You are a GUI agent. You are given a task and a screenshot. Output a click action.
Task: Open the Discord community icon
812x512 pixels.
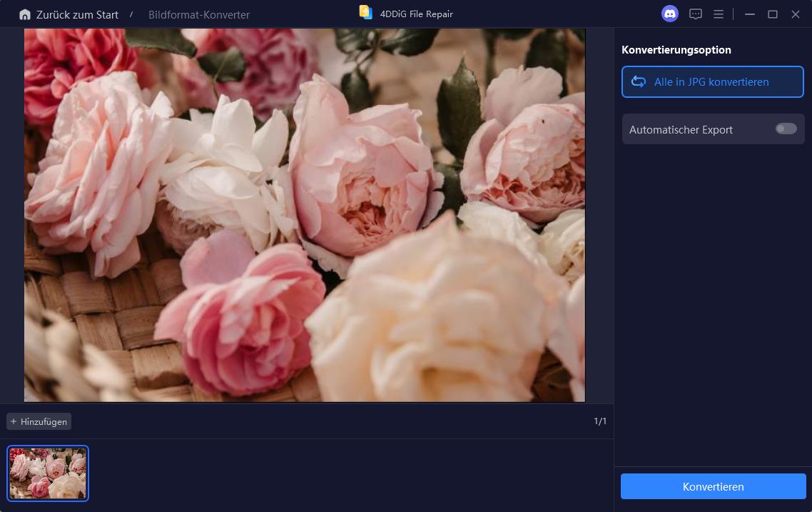669,14
